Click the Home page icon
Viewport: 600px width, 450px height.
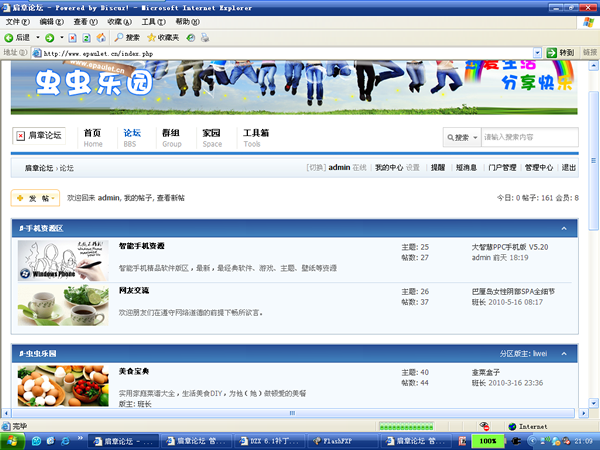click(101, 38)
